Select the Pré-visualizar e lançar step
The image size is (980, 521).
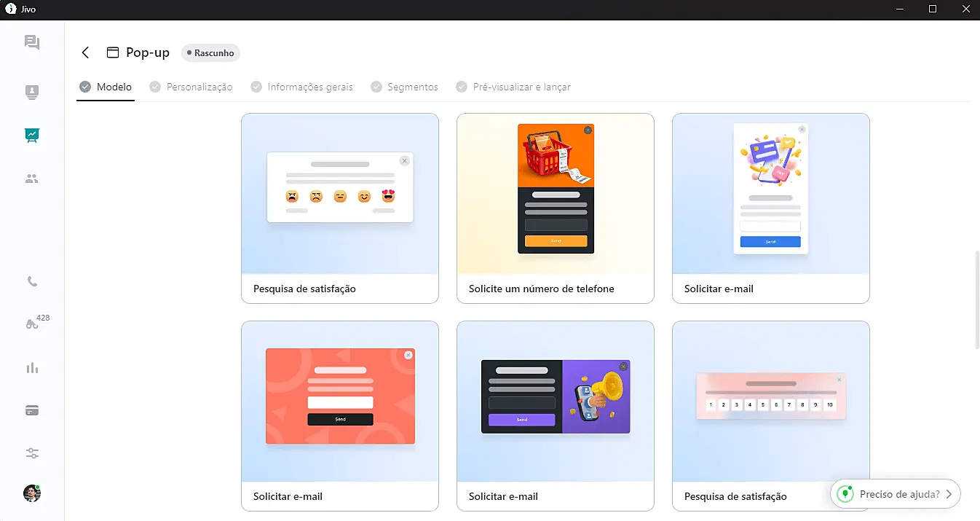(521, 87)
